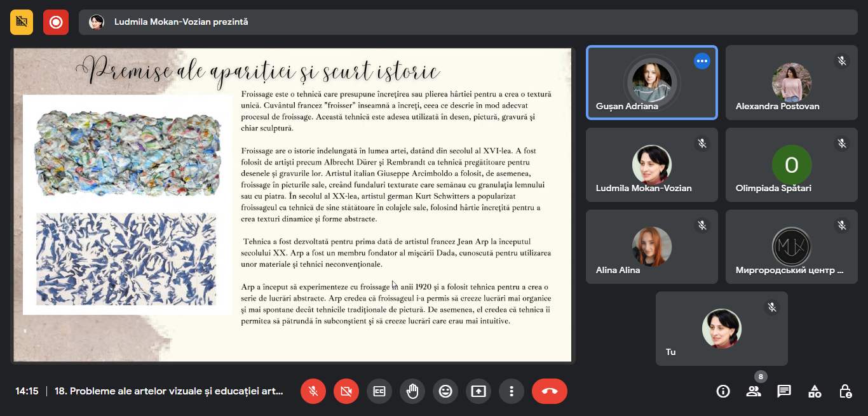Open host controls lock icon
The width and height of the screenshot is (868, 416).
tap(845, 391)
